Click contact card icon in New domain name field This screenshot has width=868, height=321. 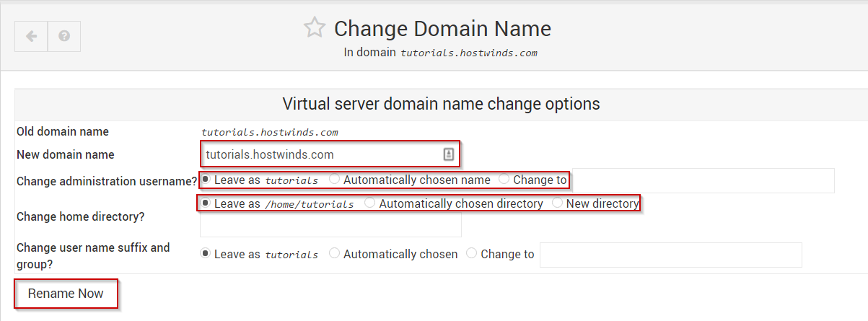pyautogui.click(x=448, y=154)
